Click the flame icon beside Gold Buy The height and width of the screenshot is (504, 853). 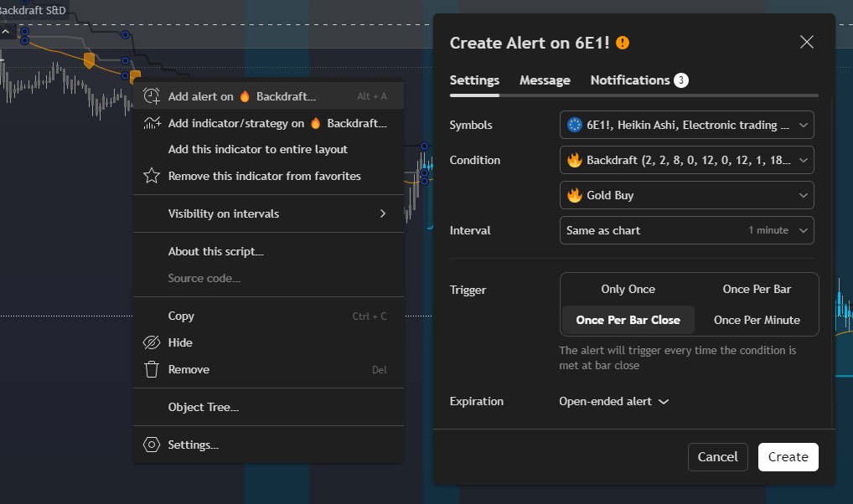click(x=575, y=194)
